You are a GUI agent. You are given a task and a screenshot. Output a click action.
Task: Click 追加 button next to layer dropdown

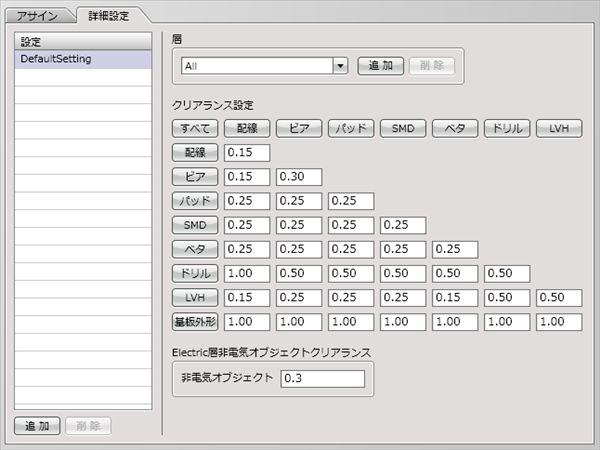click(381, 66)
